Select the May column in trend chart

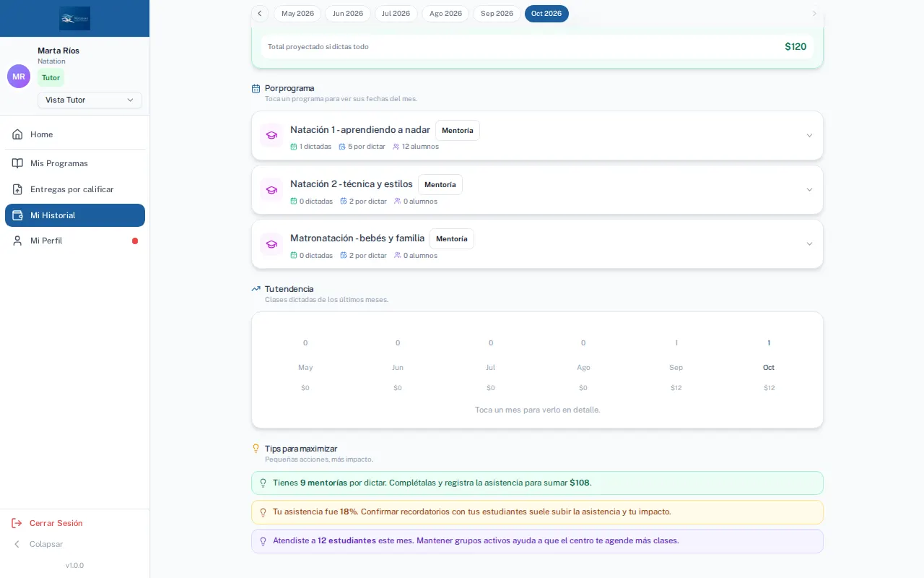point(305,365)
